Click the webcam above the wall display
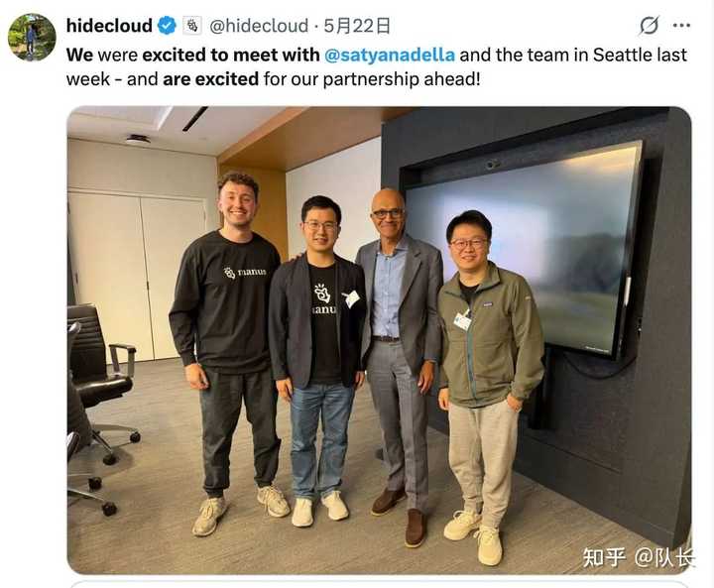Image resolution: width=714 pixels, height=588 pixels. coord(492,164)
